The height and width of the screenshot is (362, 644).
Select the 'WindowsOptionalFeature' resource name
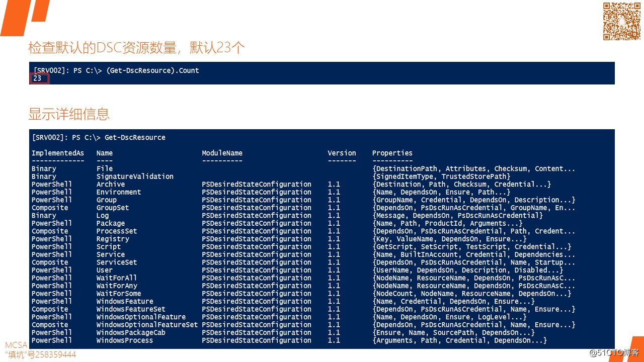[x=141, y=317]
